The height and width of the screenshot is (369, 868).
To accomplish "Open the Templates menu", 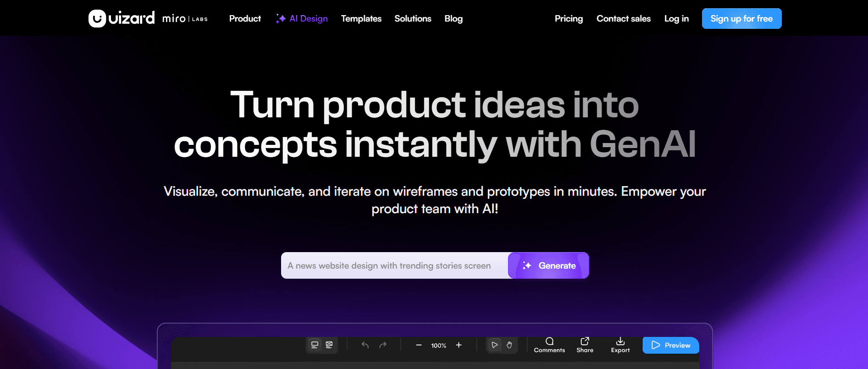I will [x=361, y=19].
